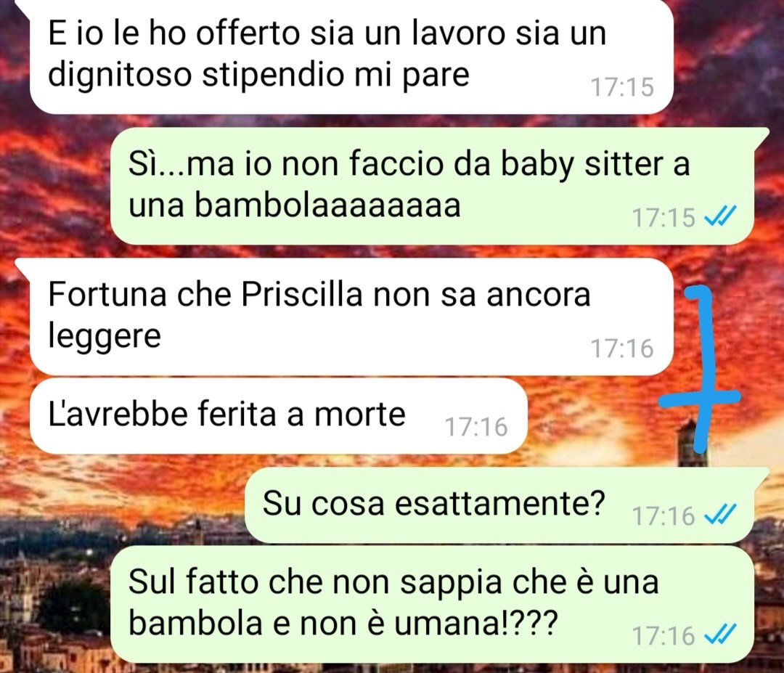Select the 'Su cosa esattamente?' message
This screenshot has width=784, height=673.
(x=500, y=505)
